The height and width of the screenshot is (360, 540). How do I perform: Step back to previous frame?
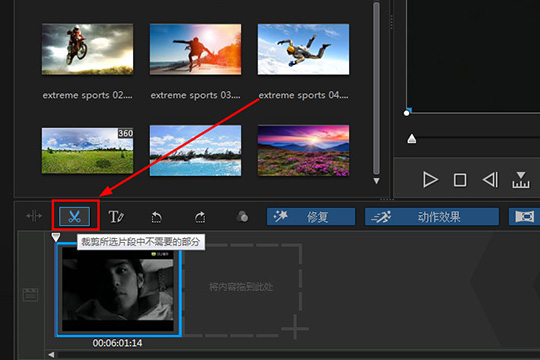(x=490, y=179)
